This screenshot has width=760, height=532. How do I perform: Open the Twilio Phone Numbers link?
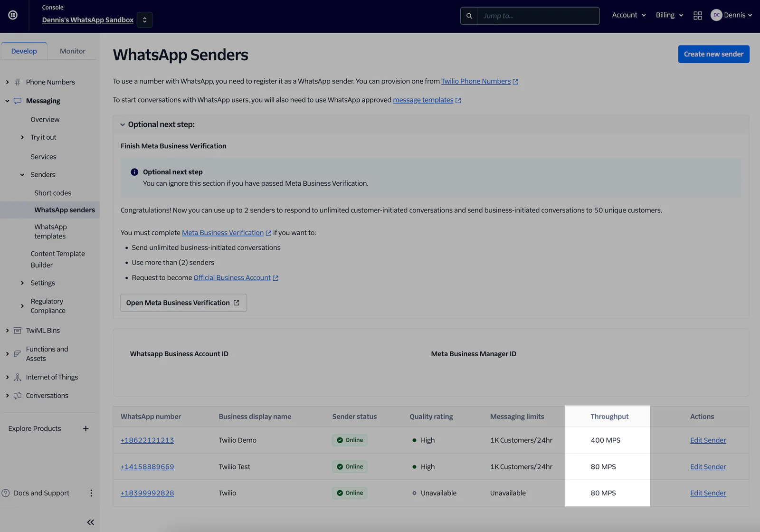point(476,81)
